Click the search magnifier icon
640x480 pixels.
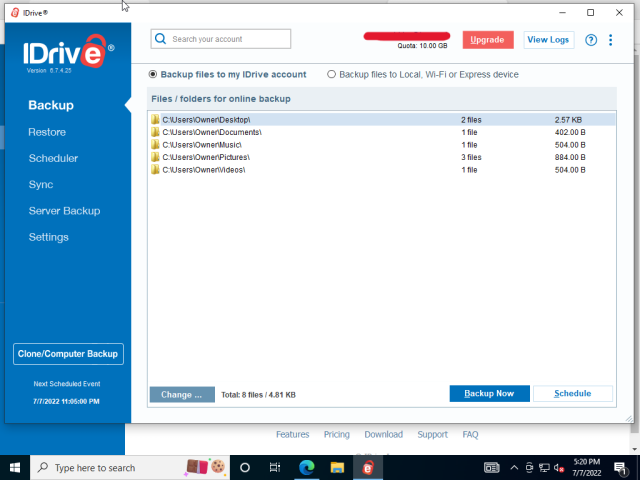point(161,39)
